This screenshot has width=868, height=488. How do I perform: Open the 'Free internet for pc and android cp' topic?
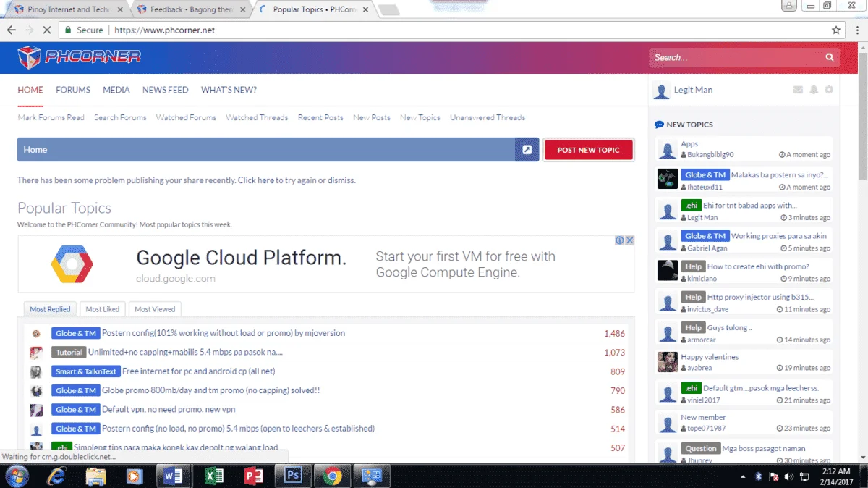click(x=198, y=371)
